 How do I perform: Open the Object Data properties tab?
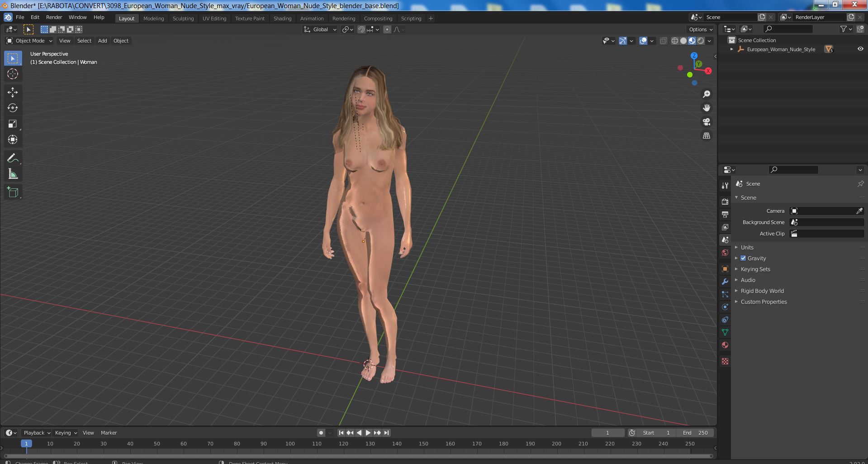pyautogui.click(x=725, y=332)
